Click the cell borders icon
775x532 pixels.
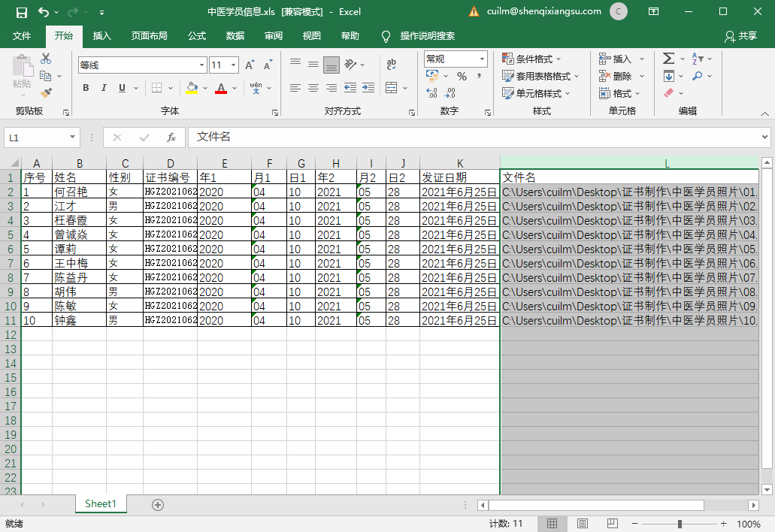156,88
